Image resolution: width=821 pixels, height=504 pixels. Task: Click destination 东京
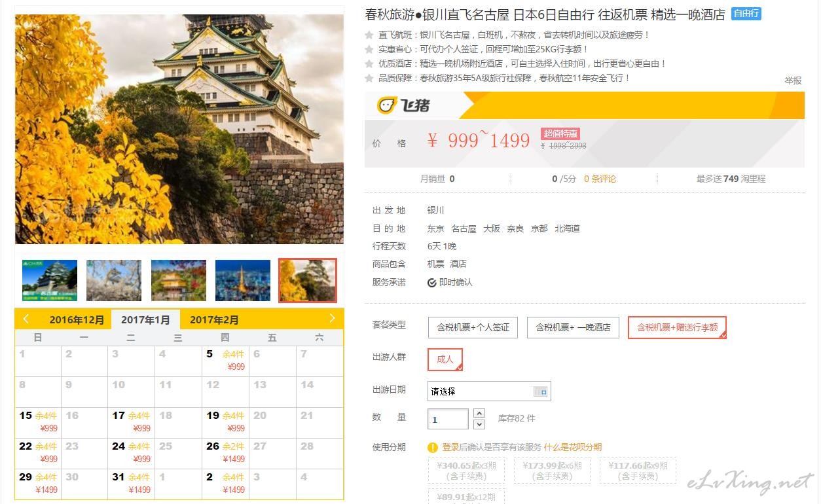pyautogui.click(x=436, y=228)
